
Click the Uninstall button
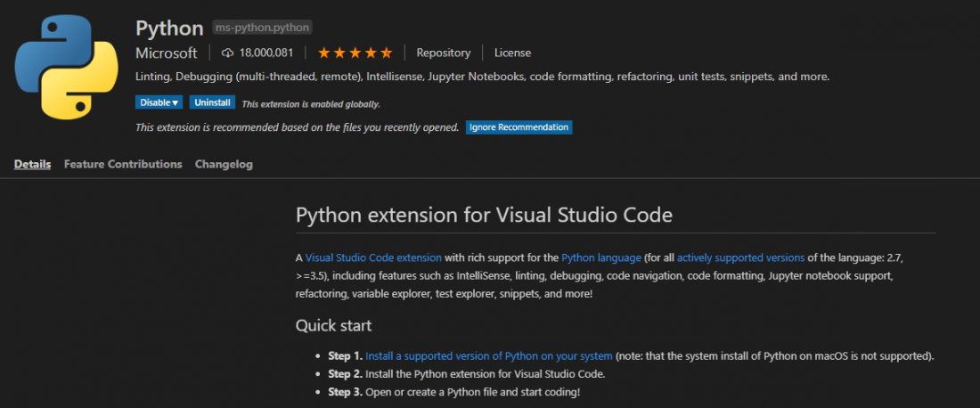tap(213, 102)
